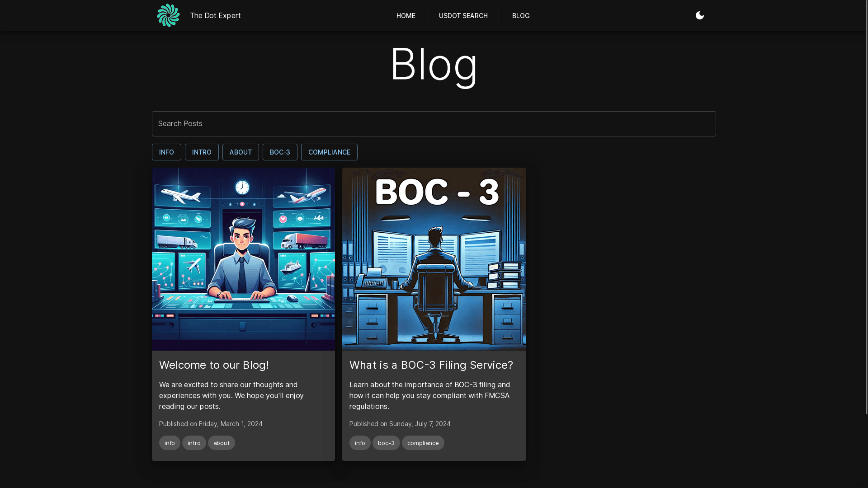
Task: Filter posts by COMPLIANCE tag
Action: pyautogui.click(x=329, y=152)
